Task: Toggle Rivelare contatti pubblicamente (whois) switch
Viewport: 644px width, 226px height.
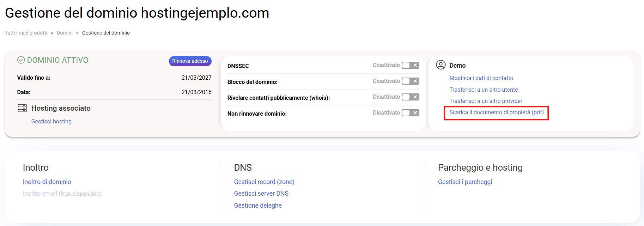Action: pyautogui.click(x=410, y=97)
